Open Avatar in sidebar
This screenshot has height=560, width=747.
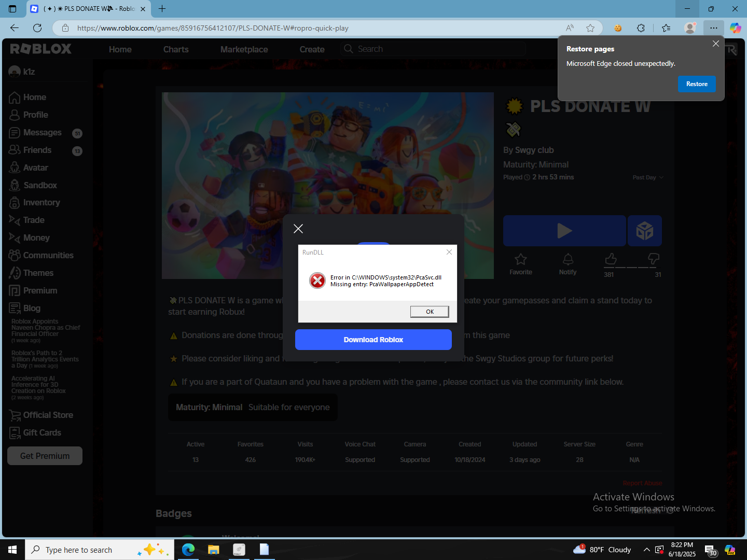coord(29,167)
